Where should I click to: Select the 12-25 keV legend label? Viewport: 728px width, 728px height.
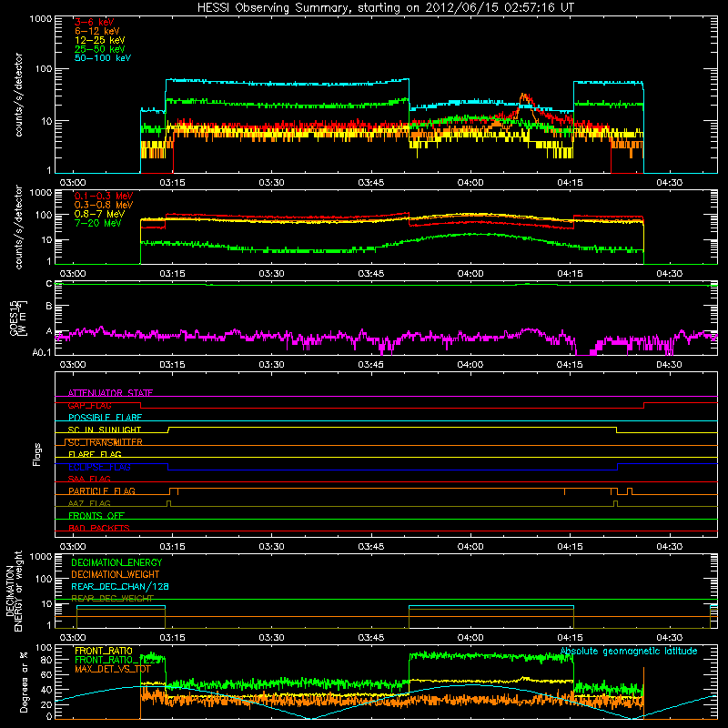(100, 40)
